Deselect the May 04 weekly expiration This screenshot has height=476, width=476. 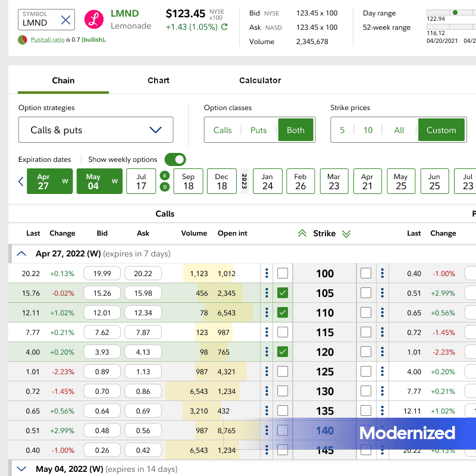[99, 181]
